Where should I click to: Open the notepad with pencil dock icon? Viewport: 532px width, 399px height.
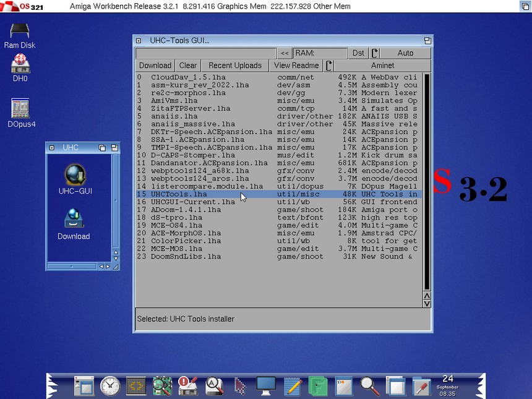pos(292,385)
